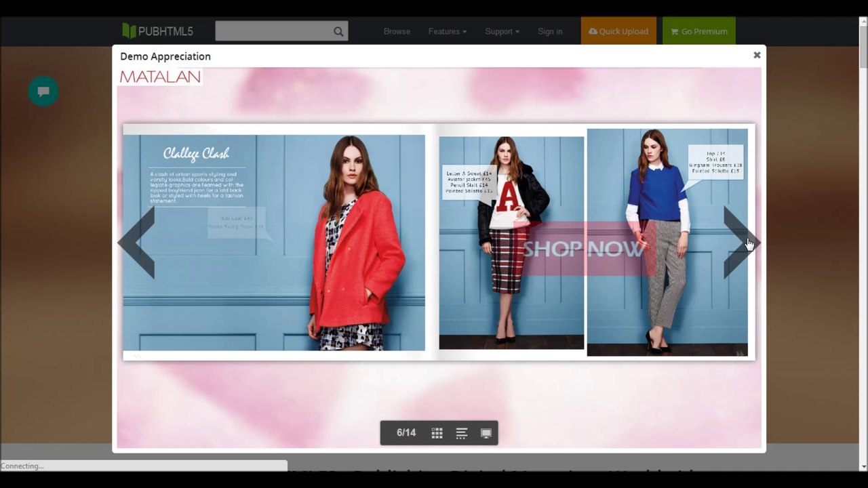Click the browser vertical scrollbar
Screen dimensions: 868x488
point(863,244)
